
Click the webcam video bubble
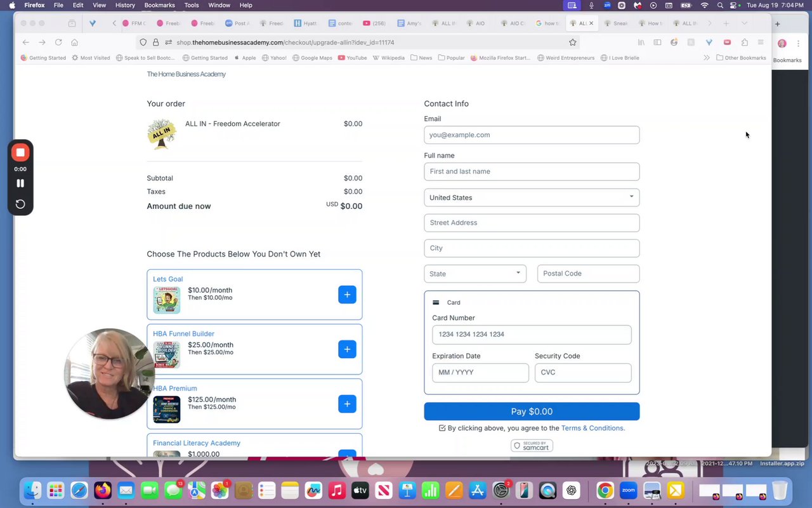[x=110, y=373]
